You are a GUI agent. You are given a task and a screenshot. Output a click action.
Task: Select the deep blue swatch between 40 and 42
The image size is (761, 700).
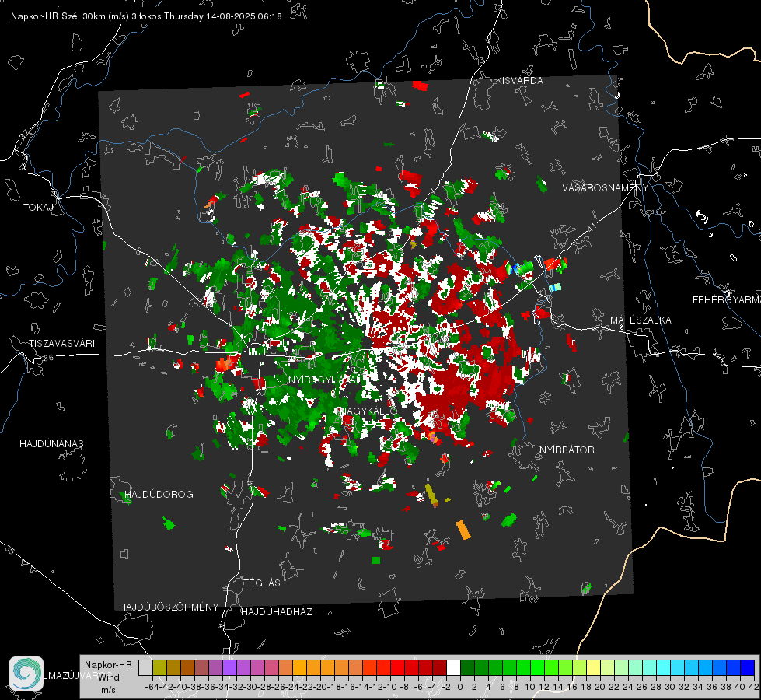point(747,667)
